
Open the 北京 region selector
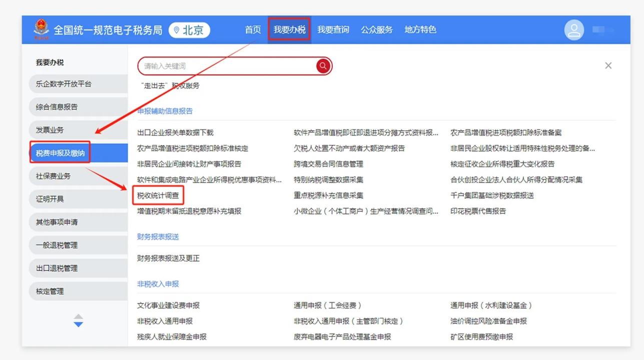(x=189, y=30)
